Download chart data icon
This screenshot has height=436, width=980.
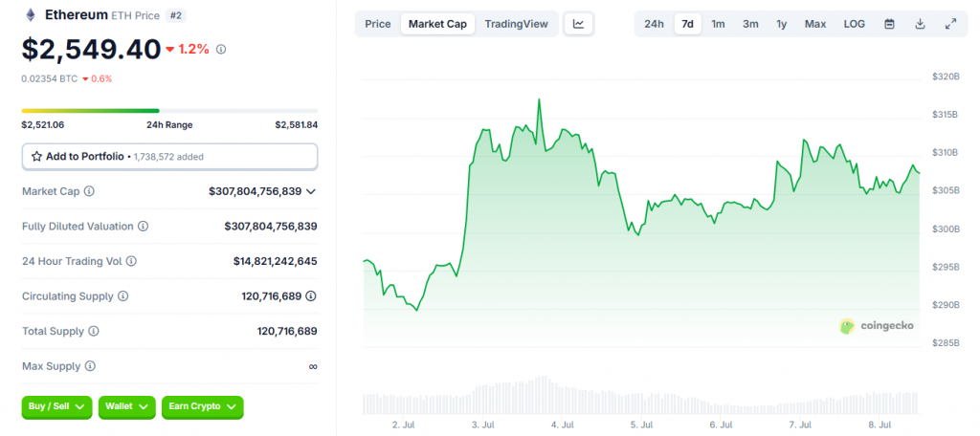tap(920, 24)
